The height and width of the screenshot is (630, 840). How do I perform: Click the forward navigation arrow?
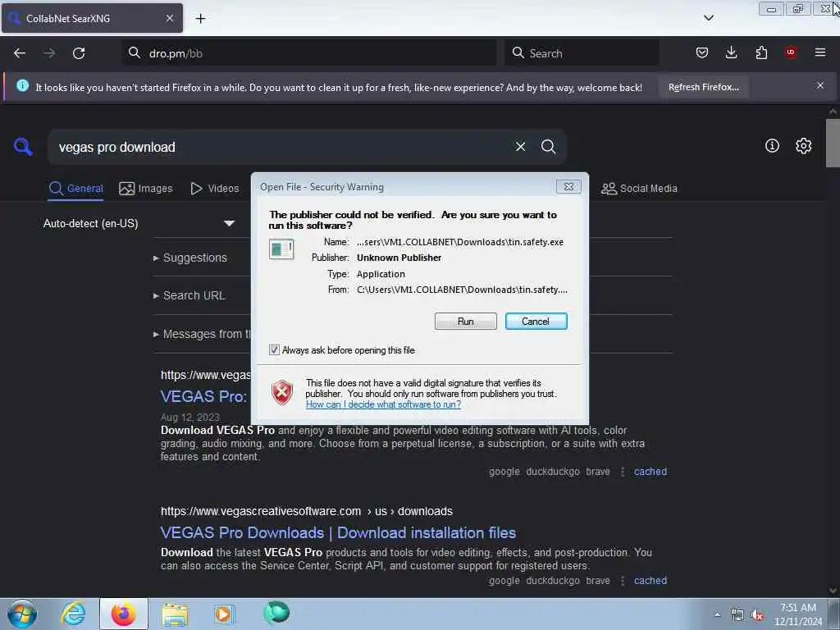coord(49,53)
